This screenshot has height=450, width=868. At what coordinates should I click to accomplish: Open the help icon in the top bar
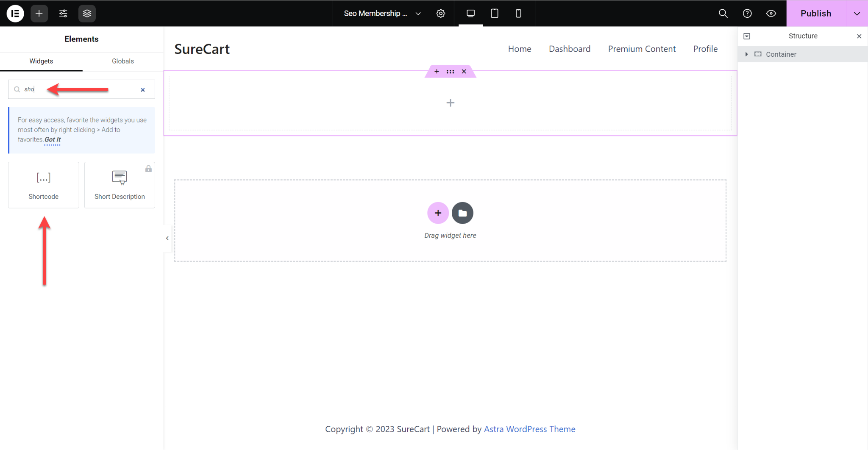click(x=747, y=13)
